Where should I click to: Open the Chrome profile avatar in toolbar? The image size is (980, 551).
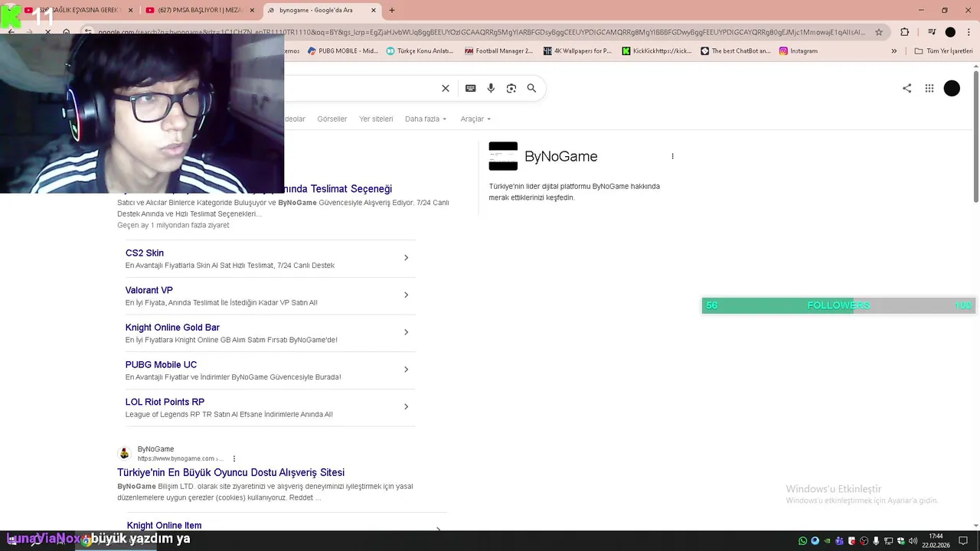click(950, 32)
